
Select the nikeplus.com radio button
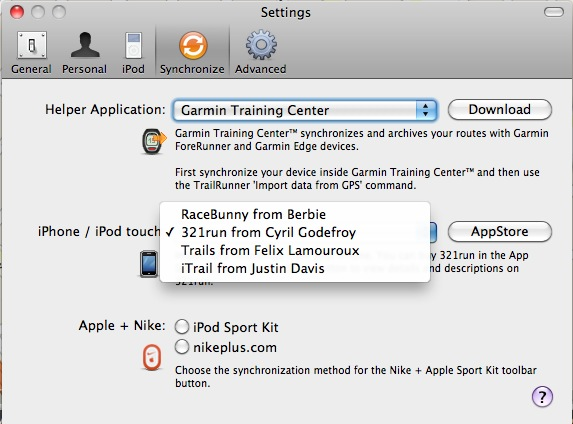tap(182, 347)
